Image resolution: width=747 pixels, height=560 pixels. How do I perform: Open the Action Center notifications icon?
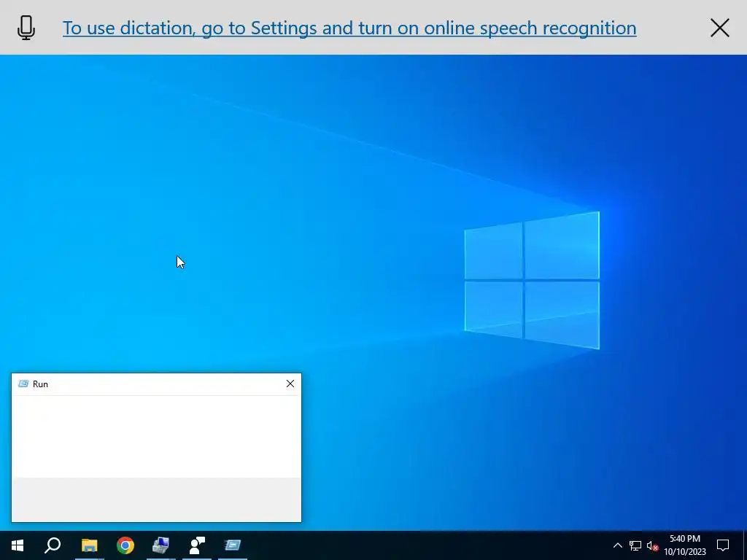723,545
